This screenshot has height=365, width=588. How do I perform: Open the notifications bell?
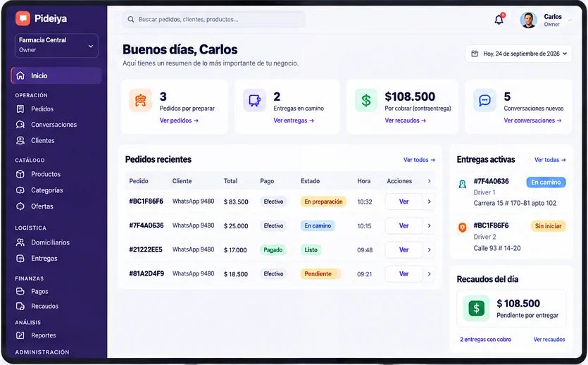tap(499, 19)
